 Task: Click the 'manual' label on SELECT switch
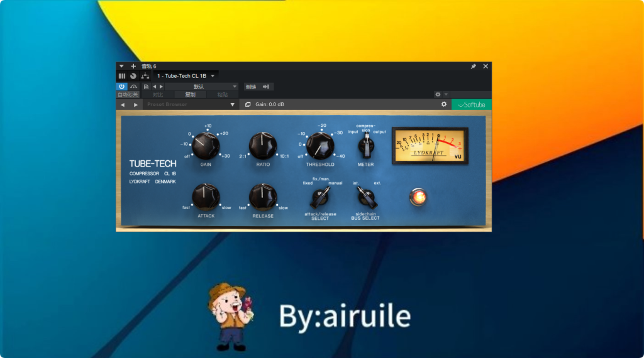(x=335, y=183)
